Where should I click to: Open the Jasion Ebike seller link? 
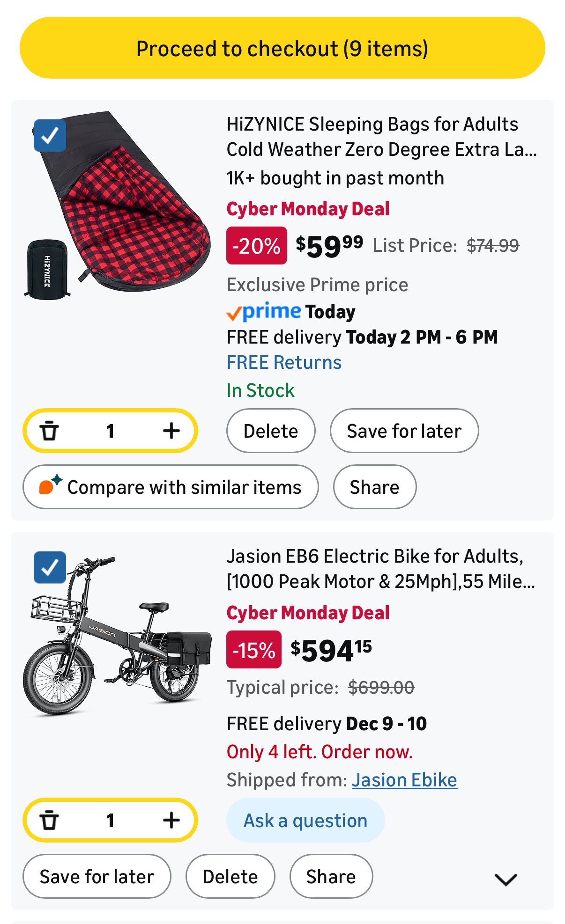pos(404,780)
